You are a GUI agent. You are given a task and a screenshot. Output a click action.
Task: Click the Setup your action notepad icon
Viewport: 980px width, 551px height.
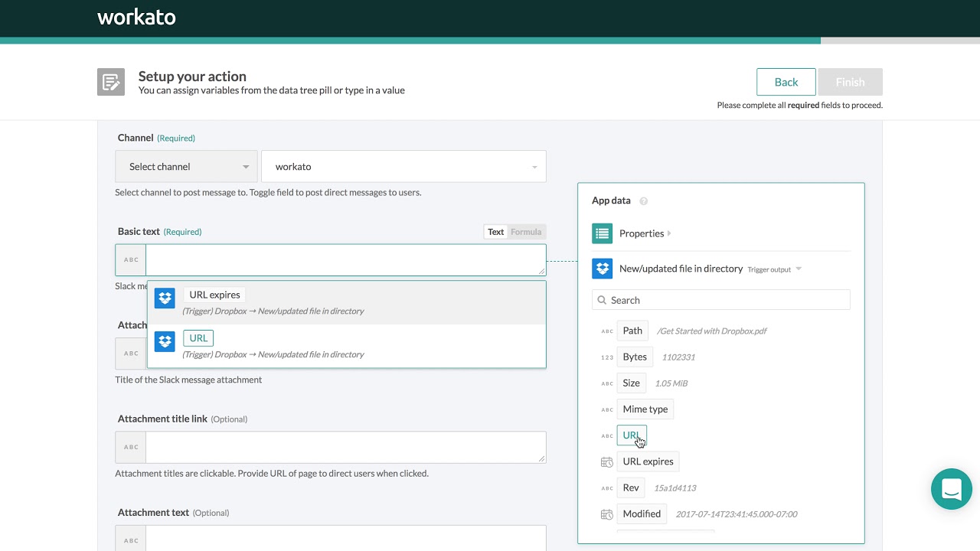click(111, 82)
